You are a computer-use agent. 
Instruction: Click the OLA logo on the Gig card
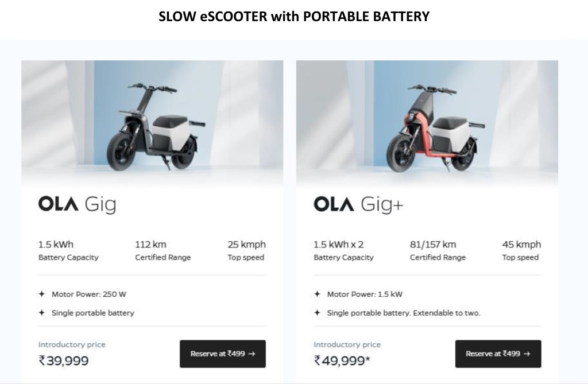[x=58, y=204]
